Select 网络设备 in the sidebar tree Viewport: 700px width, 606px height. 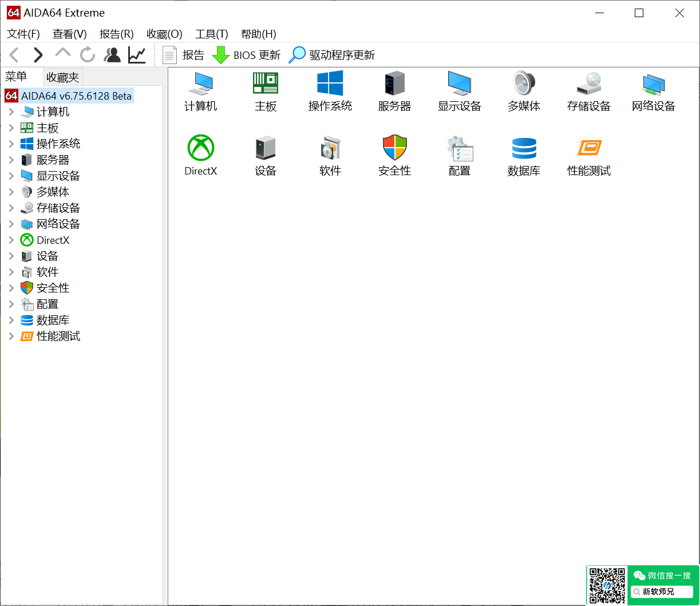pos(58,224)
